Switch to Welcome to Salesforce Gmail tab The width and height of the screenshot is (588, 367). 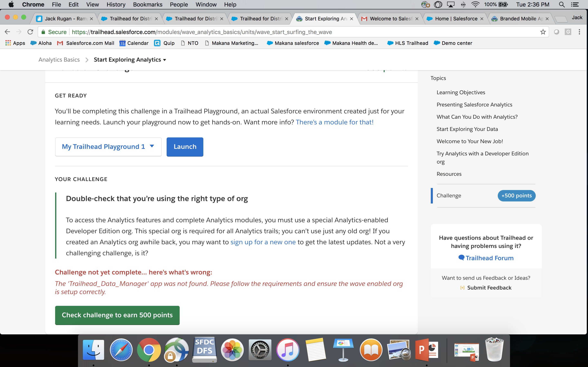pos(390,19)
